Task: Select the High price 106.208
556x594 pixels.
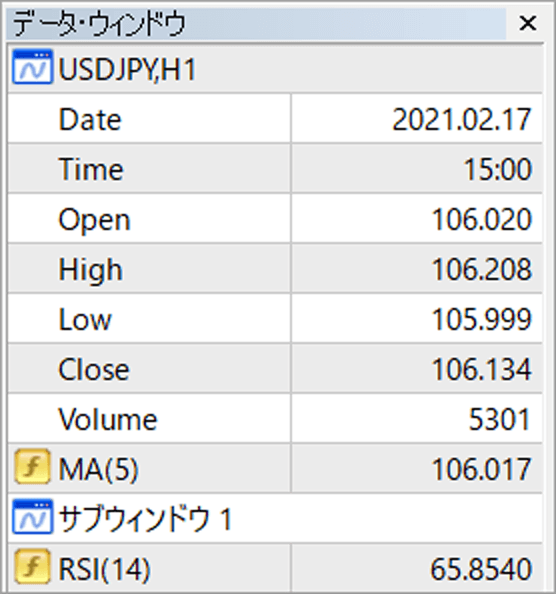Action: 482,269
